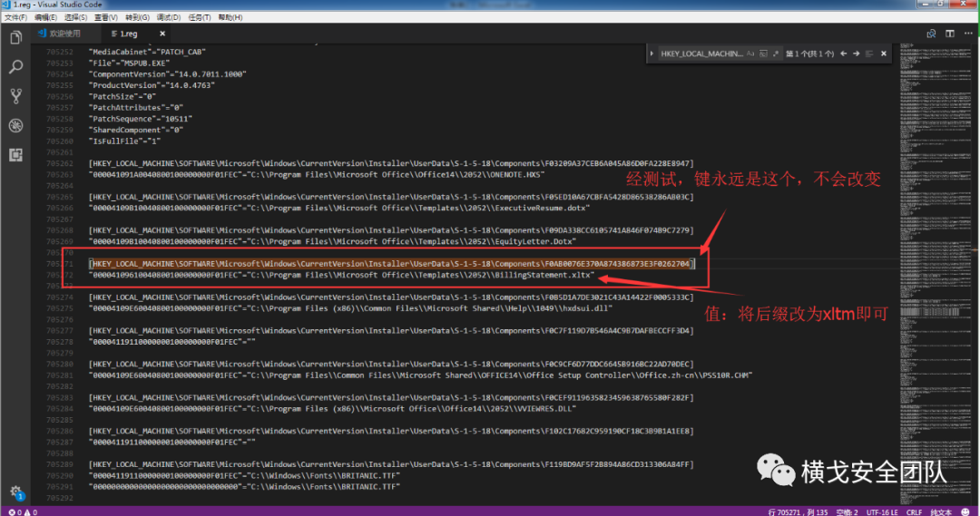Open the 选择(S) menu

pos(75,17)
